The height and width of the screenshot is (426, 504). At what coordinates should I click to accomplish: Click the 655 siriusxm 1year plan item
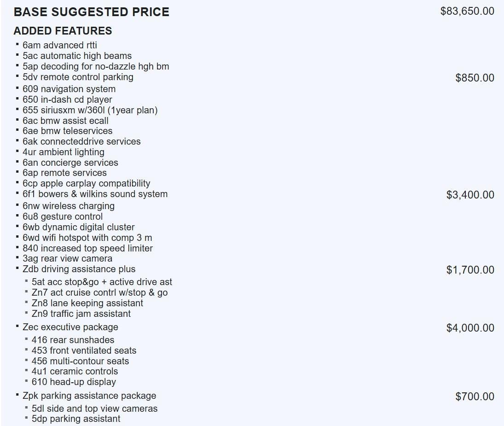coord(90,110)
